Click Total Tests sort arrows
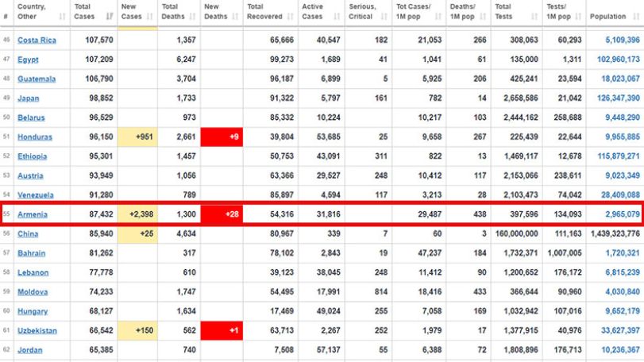This screenshot has width=644, height=362. click(534, 17)
